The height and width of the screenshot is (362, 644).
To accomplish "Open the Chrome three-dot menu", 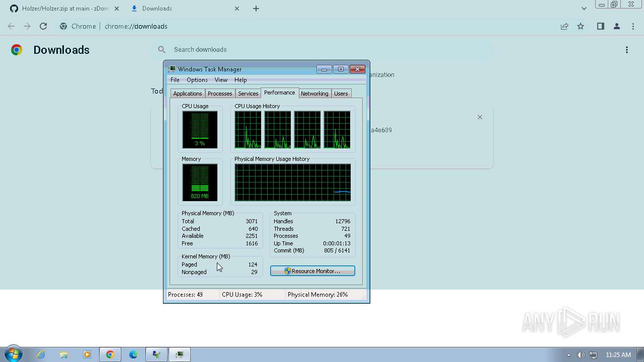I will (x=633, y=26).
